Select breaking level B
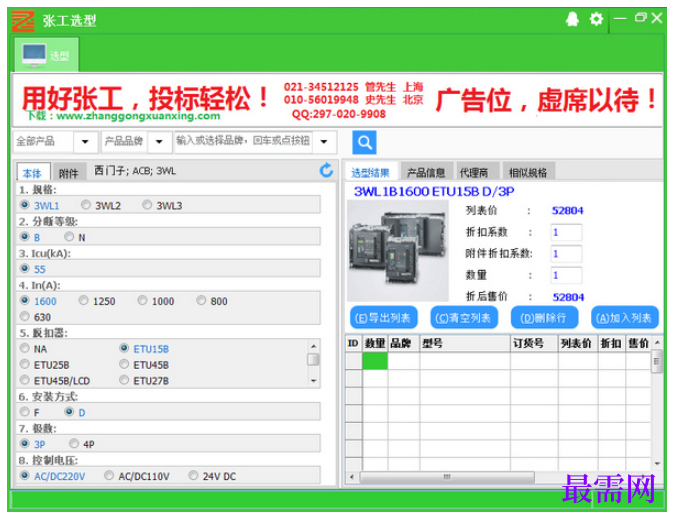Viewport: 674px width, 520px height. (25, 237)
